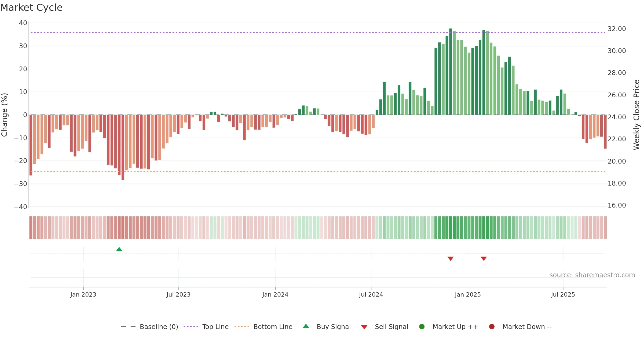
Task: Toggle the Top Line legend entry
Action: [206, 327]
